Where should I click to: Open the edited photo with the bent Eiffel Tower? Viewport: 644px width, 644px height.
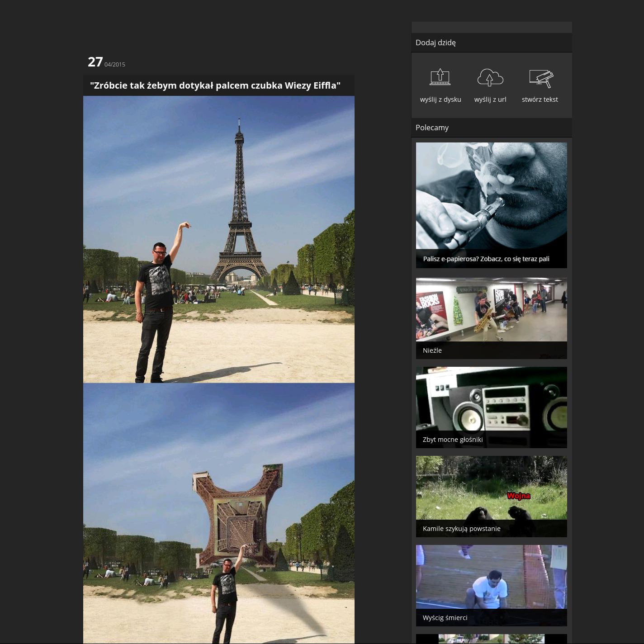coord(218,513)
